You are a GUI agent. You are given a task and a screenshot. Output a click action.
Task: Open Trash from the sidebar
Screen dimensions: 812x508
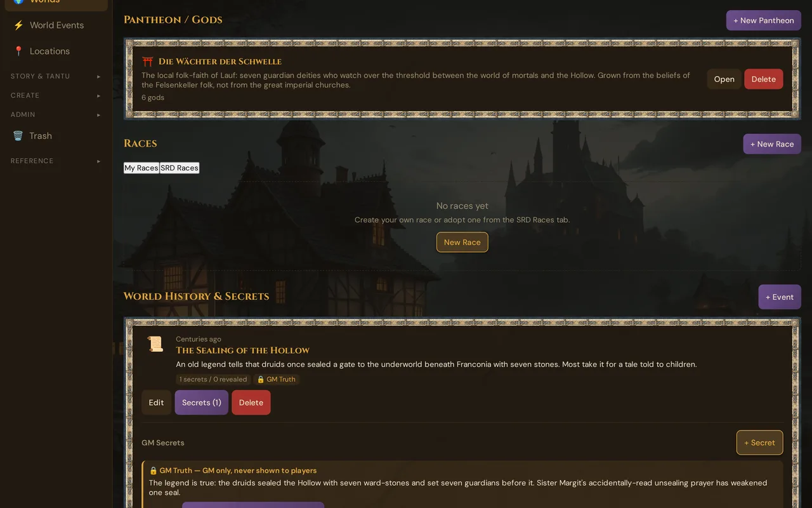tap(56, 136)
